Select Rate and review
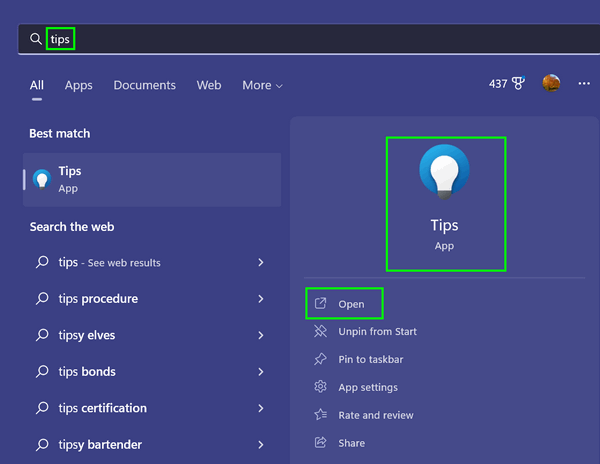 376,415
